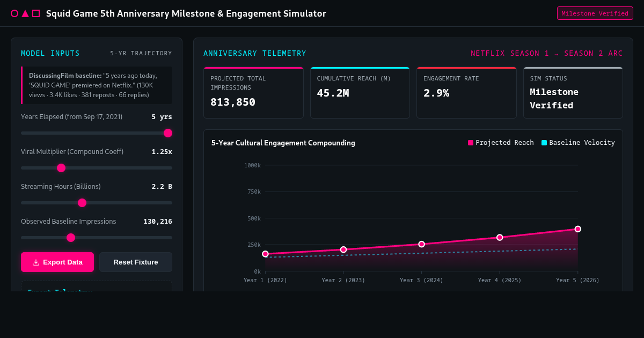The image size is (644, 338).
Task: Click the Viral Multiplier slider thumb
Action: [x=61, y=168]
